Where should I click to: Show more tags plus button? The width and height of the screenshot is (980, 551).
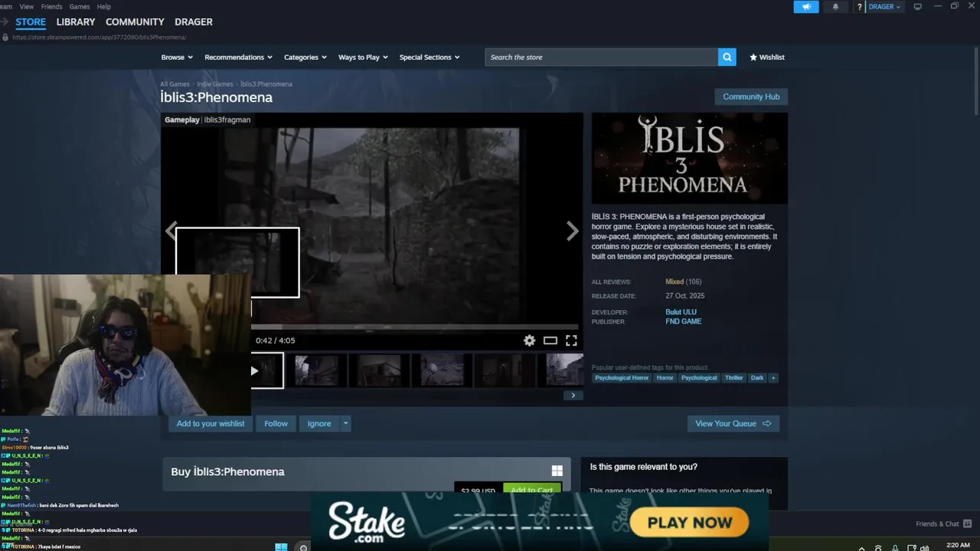(773, 378)
